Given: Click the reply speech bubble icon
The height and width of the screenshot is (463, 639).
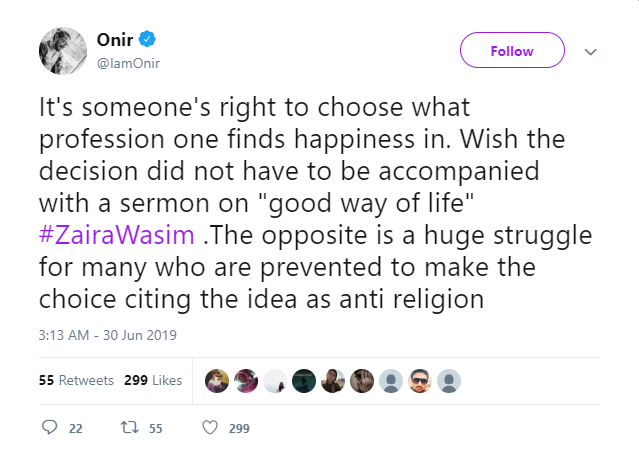Looking at the screenshot, I should [x=51, y=428].
